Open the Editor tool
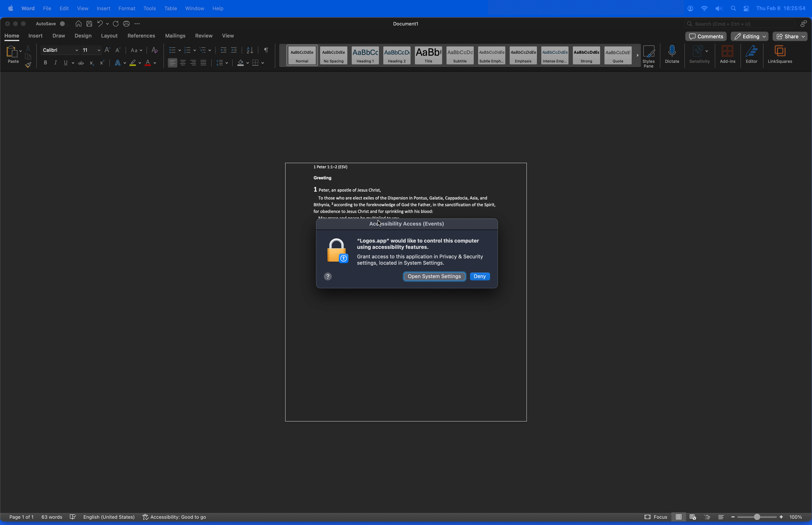The height and width of the screenshot is (525, 812). coord(751,55)
